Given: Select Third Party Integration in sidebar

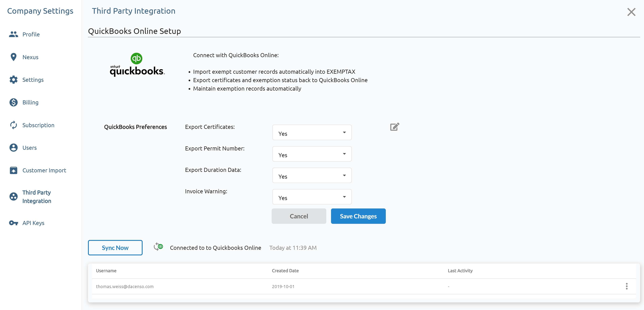Looking at the screenshot, I should [x=37, y=197].
